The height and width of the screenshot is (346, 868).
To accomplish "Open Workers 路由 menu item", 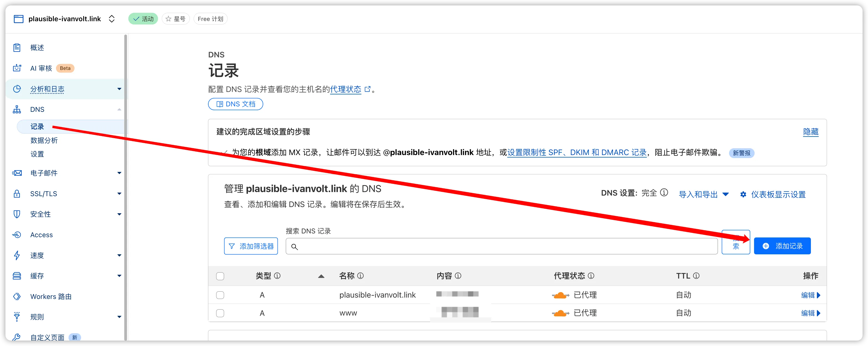I will (x=51, y=296).
